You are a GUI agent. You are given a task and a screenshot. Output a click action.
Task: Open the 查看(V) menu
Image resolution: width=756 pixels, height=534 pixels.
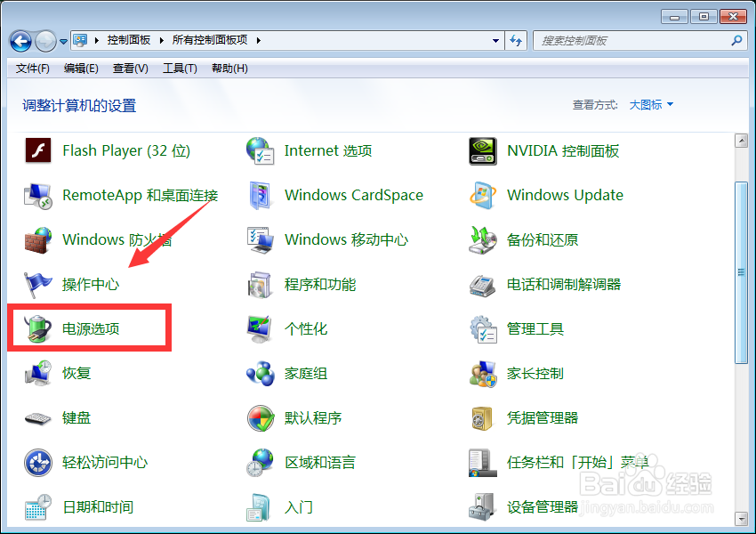pyautogui.click(x=130, y=69)
